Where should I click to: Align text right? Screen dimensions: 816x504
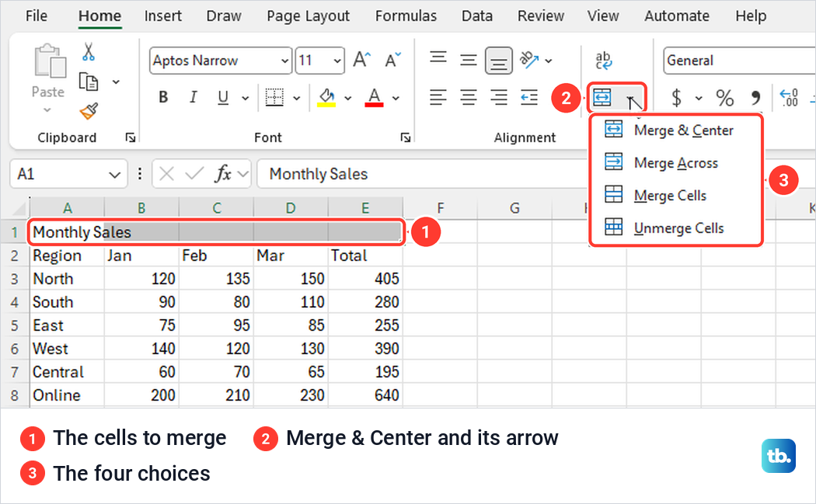[499, 97]
